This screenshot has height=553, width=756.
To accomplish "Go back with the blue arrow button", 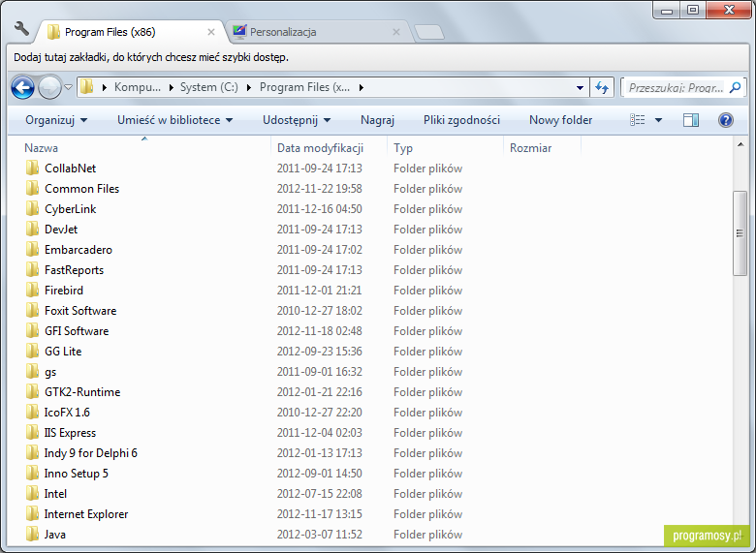I will point(22,88).
